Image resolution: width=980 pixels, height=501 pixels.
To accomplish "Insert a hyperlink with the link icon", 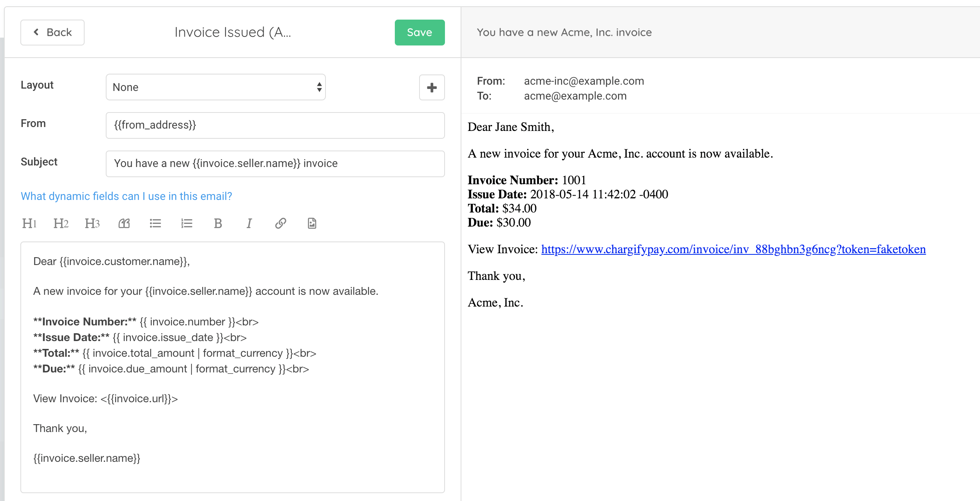I will click(x=281, y=223).
